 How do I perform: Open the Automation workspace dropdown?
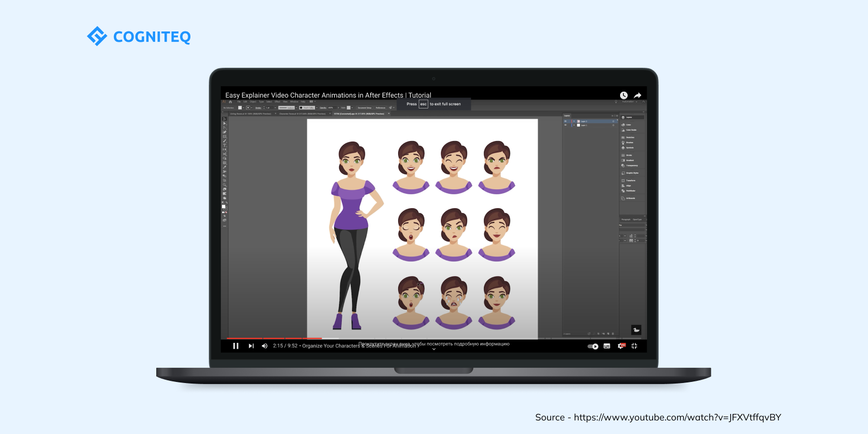point(630,101)
